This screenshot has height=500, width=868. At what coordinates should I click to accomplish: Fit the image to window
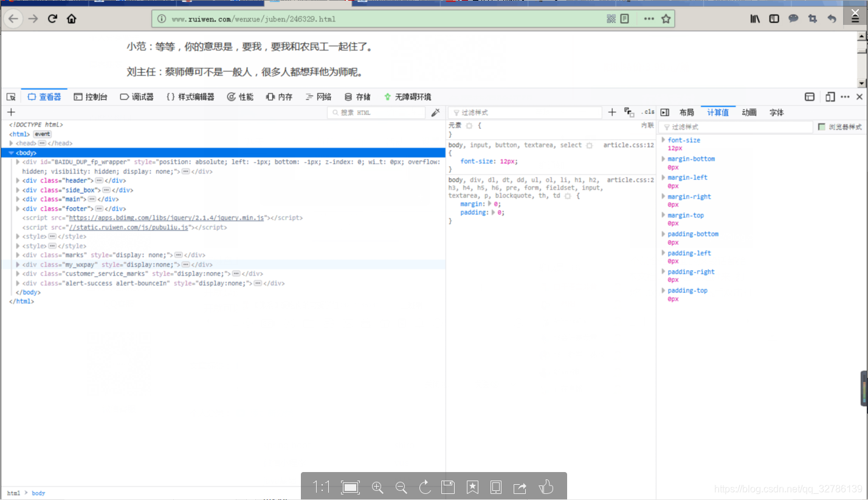(x=351, y=487)
